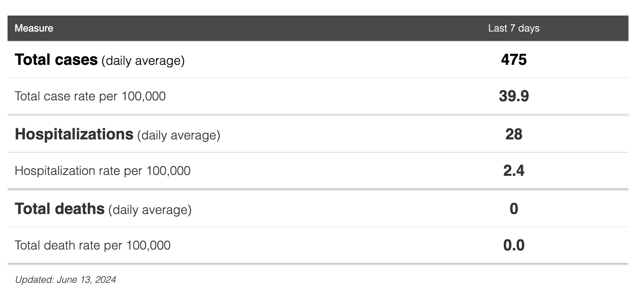The width and height of the screenshot is (644, 301).
Task: Select the Hospitalization rate per 100,000 label
Action: click(102, 170)
